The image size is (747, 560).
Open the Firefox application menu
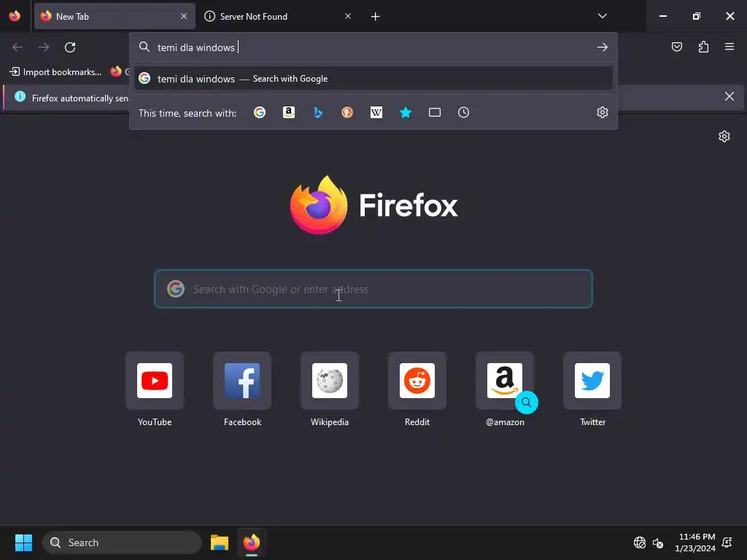point(729,47)
